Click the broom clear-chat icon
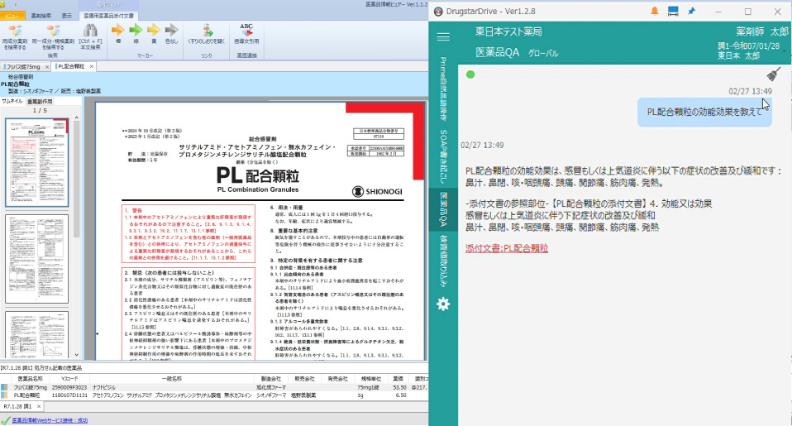 click(772, 75)
